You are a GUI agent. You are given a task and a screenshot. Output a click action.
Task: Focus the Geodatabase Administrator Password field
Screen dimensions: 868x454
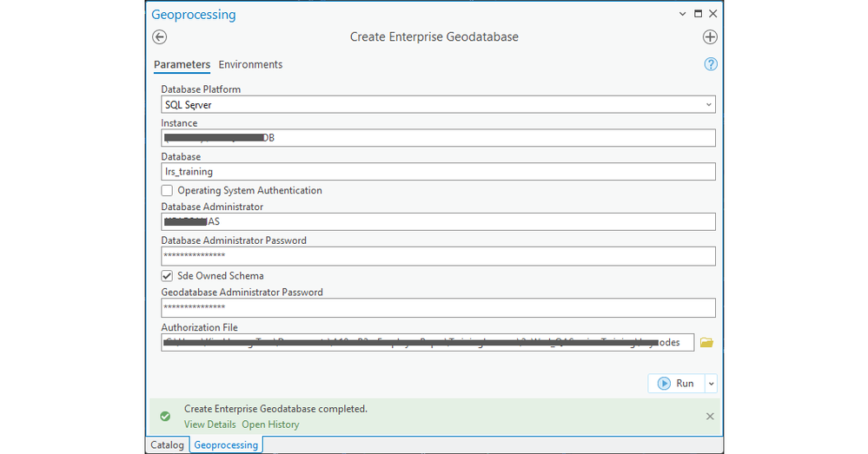tap(438, 308)
